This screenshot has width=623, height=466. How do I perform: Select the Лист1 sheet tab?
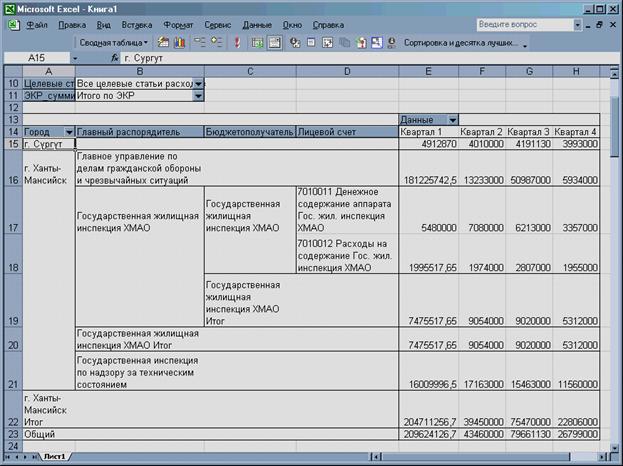[x=54, y=457]
